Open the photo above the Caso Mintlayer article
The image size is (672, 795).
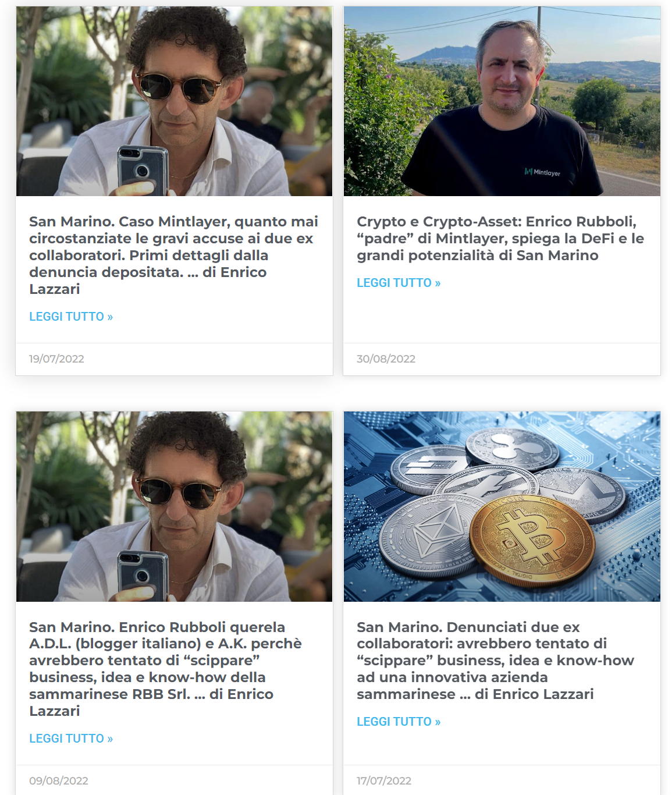pyautogui.click(x=174, y=101)
